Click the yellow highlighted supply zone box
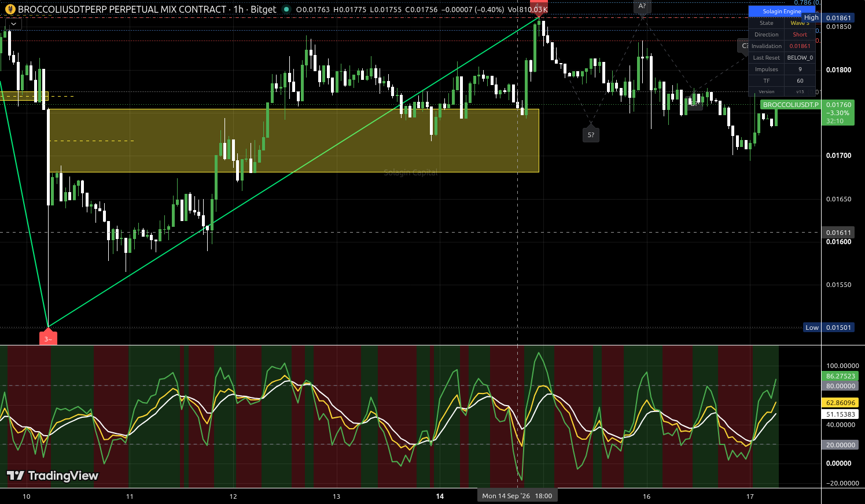The width and height of the screenshot is (865, 504). tap(294, 141)
